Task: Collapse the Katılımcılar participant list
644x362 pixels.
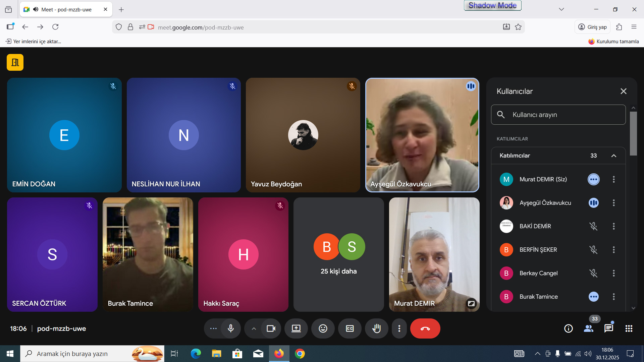Action: click(613, 156)
